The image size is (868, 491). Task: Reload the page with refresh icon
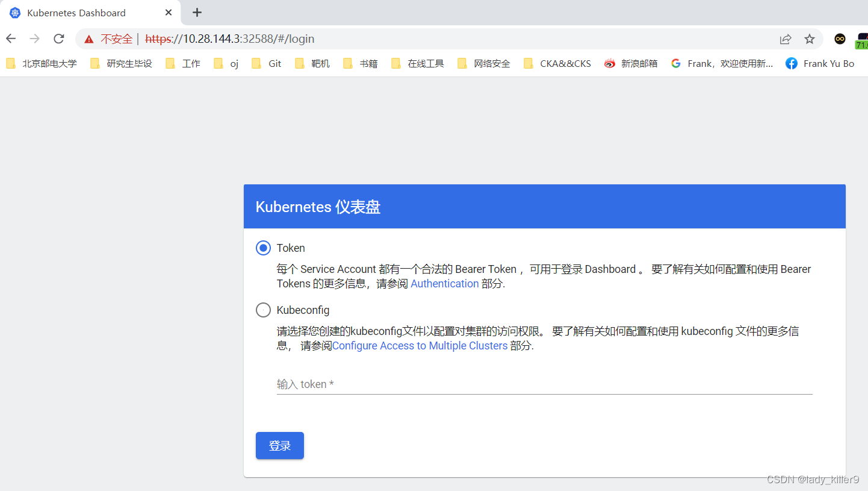coord(59,39)
